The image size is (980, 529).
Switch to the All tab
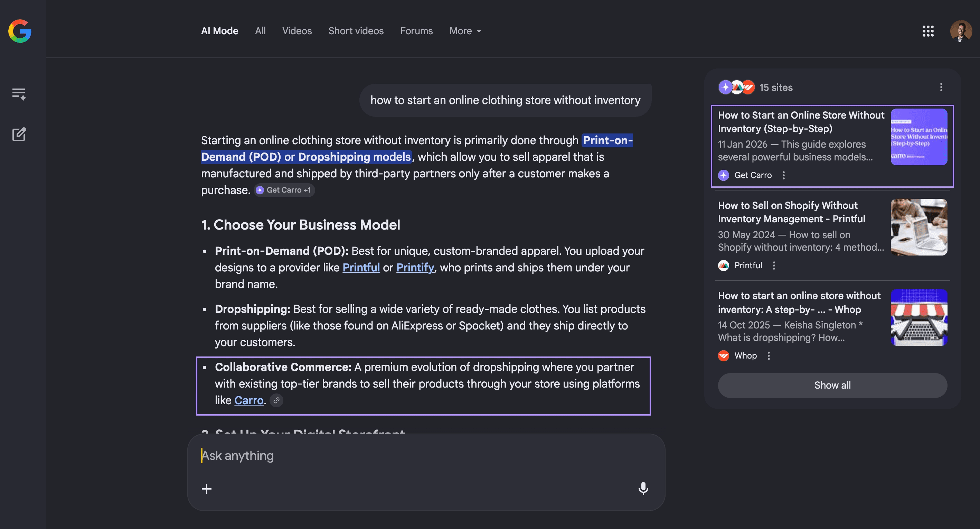[x=260, y=31]
